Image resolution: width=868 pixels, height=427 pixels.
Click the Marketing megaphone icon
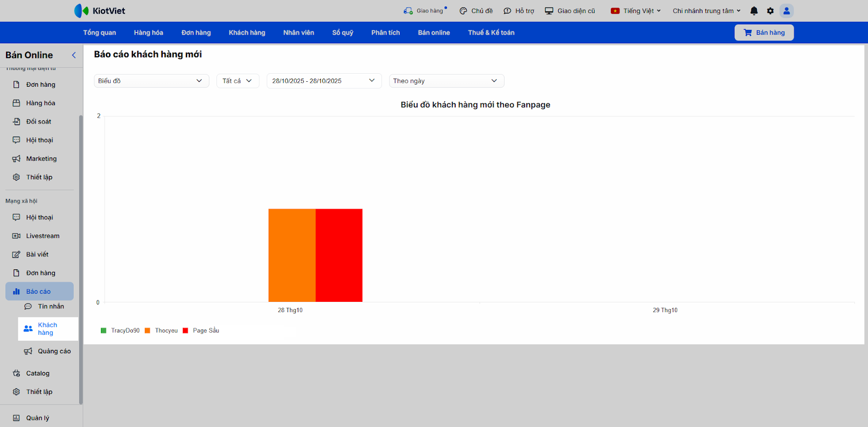[16, 159]
